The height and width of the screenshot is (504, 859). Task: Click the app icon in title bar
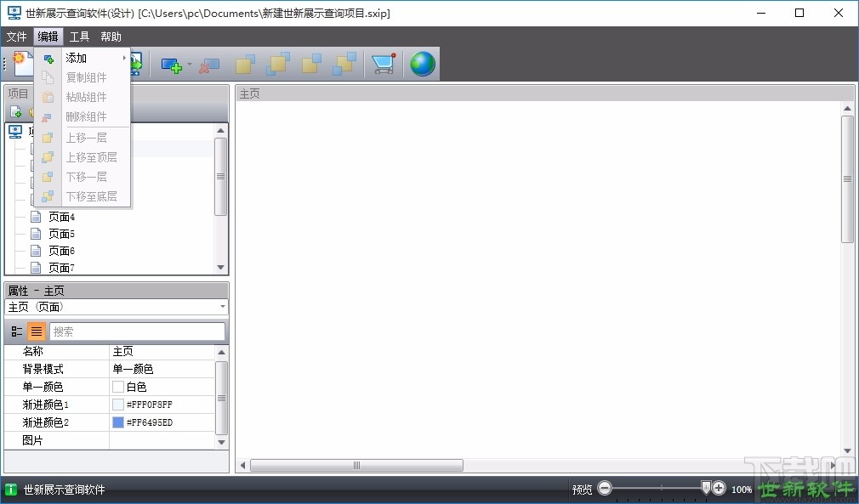click(14, 13)
